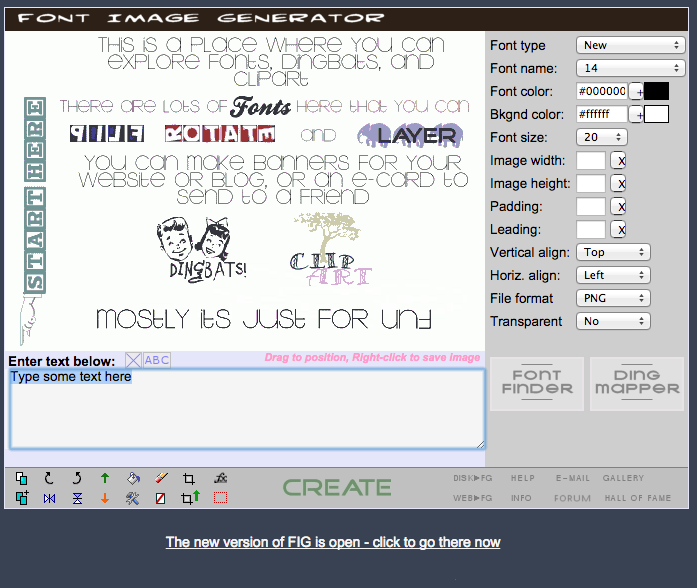Click the DISK▸FG menu item
697x588 pixels.
[473, 478]
